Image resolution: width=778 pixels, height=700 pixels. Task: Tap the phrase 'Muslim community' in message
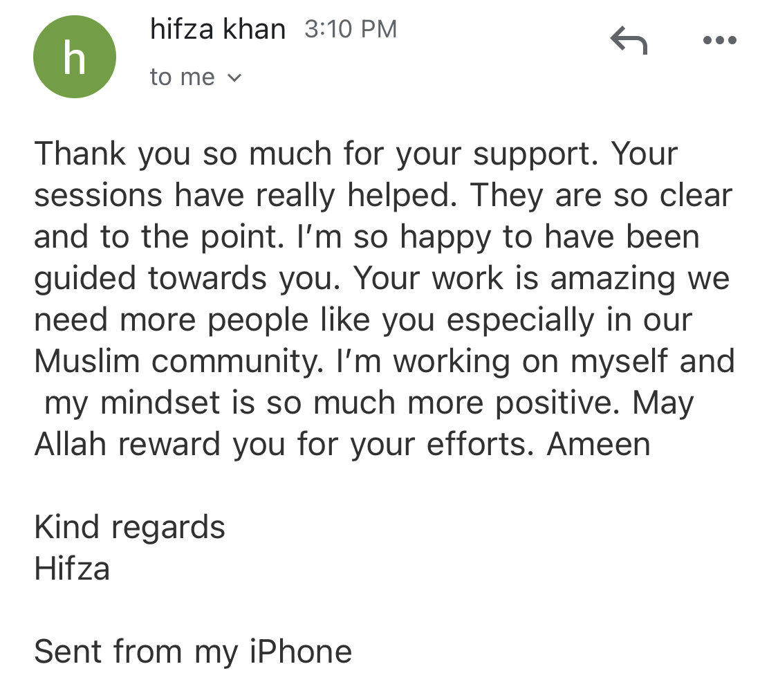point(178,360)
